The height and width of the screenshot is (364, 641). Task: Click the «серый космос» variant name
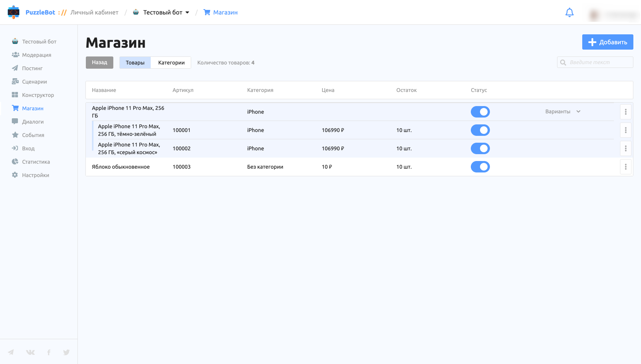click(129, 148)
